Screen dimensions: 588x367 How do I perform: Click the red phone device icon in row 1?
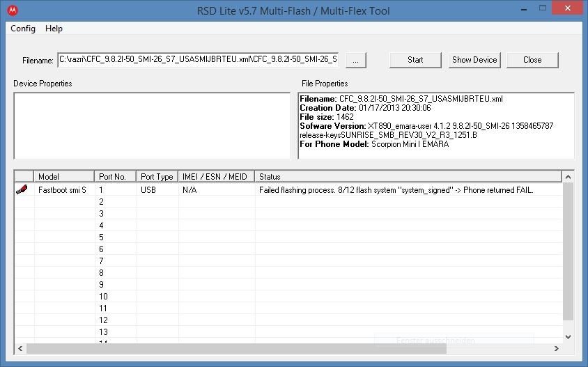[x=22, y=189]
